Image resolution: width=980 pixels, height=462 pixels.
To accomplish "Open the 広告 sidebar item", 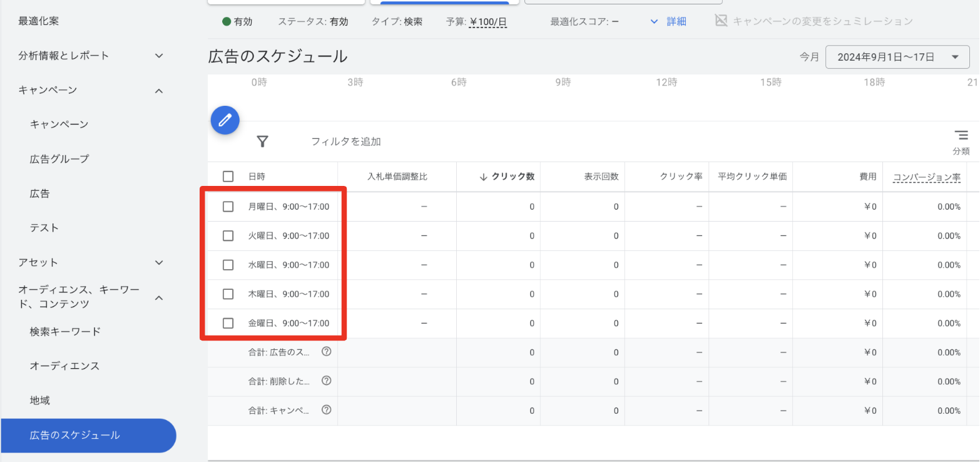I will (x=39, y=193).
